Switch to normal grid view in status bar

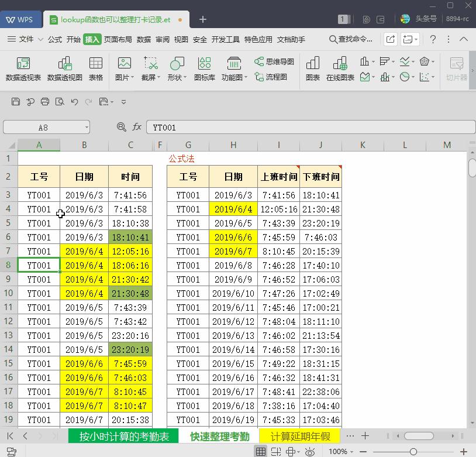pyautogui.click(x=260, y=452)
